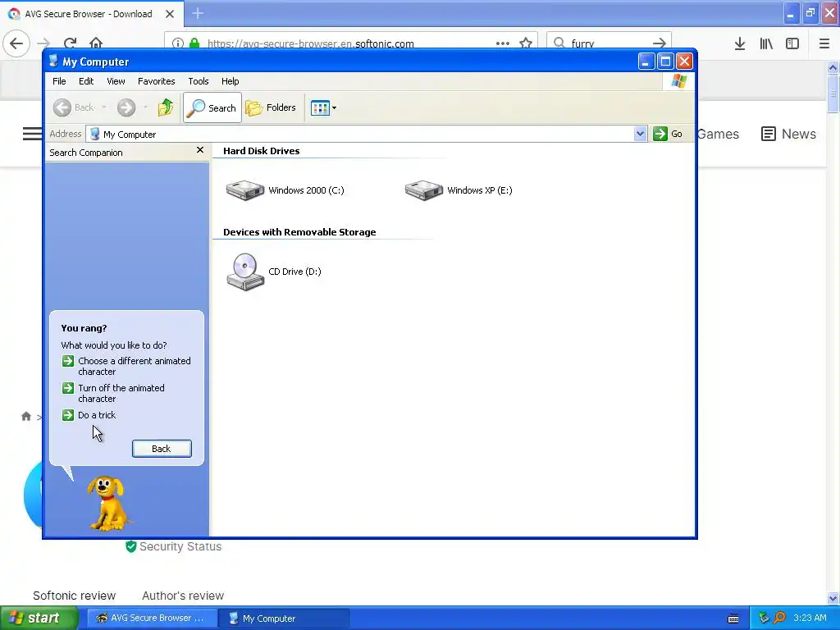The width and height of the screenshot is (840, 630).
Task: Click the green padlock in URL bar
Action: tap(194, 43)
